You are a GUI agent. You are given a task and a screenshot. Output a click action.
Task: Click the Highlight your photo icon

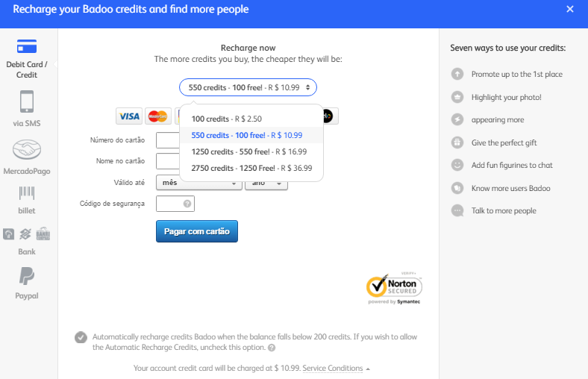[457, 97]
